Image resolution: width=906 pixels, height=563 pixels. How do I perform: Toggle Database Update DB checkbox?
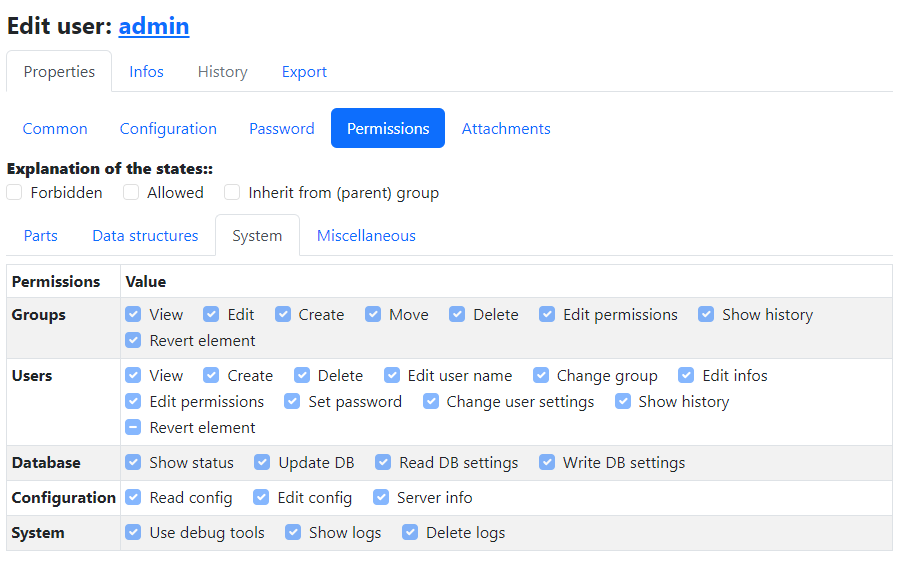click(x=262, y=463)
